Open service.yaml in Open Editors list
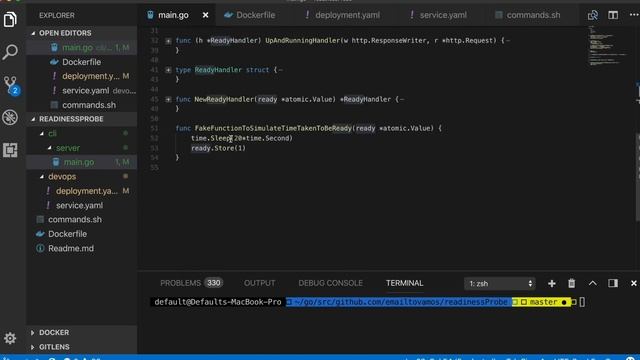Viewport: 640px width, 360px height. 82,91
